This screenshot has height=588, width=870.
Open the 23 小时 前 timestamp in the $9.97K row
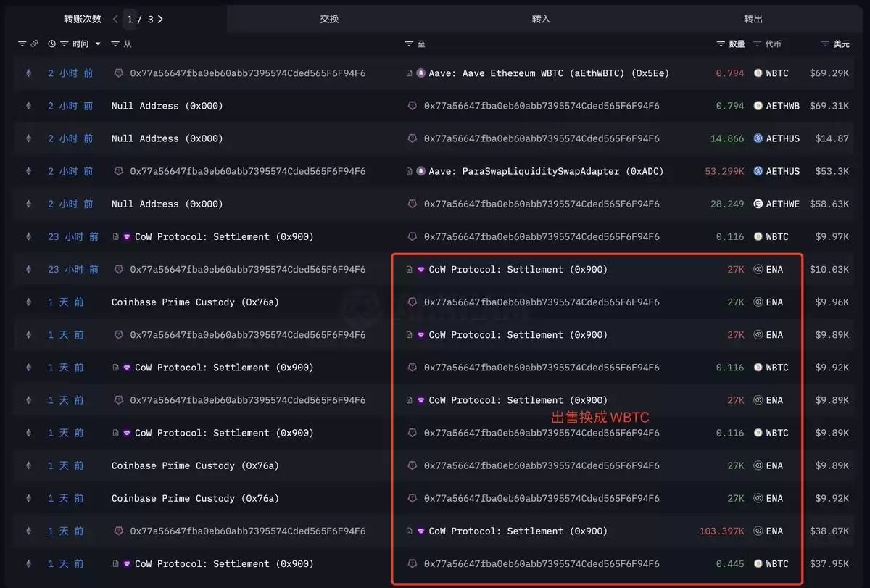point(73,236)
